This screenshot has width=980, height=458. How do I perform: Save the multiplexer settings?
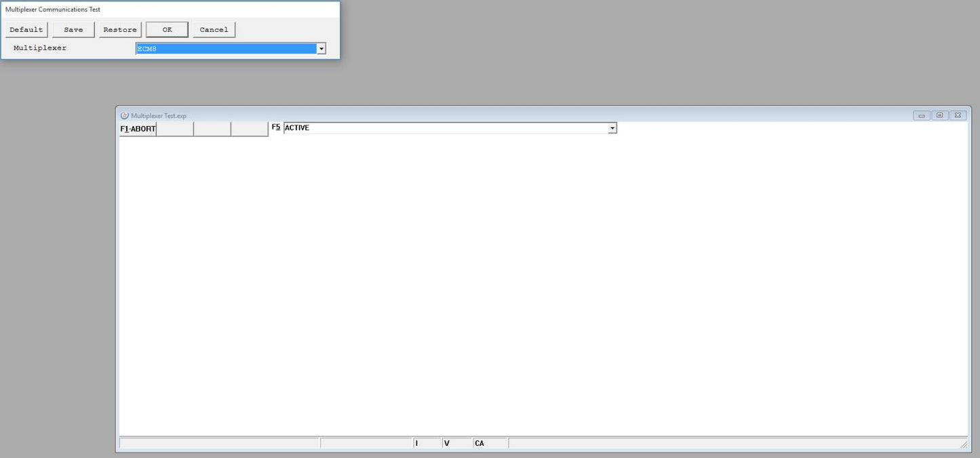pos(73,30)
